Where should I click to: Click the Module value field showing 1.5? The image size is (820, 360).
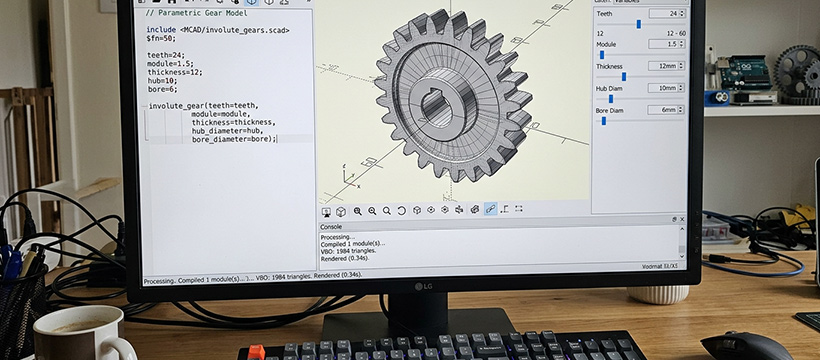[663, 44]
